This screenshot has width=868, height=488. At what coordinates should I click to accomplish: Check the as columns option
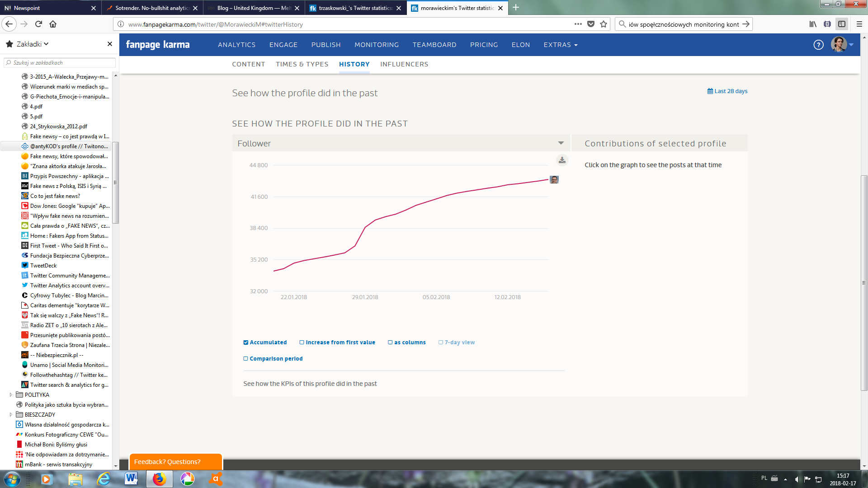(390, 343)
